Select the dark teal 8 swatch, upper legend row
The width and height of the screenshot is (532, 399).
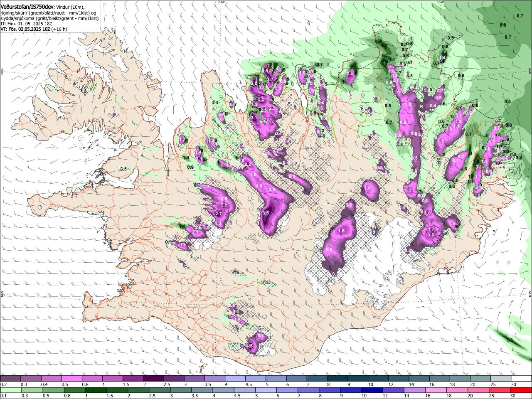[x=337, y=379]
